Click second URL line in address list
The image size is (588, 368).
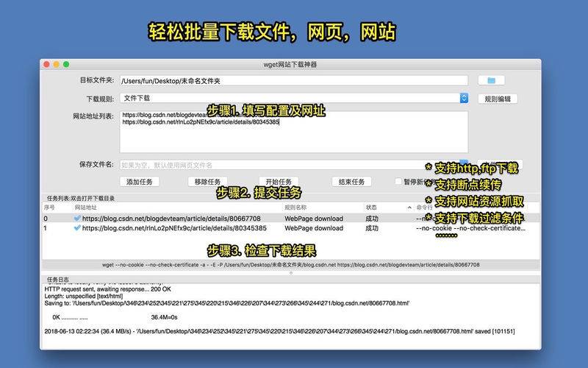201,122
